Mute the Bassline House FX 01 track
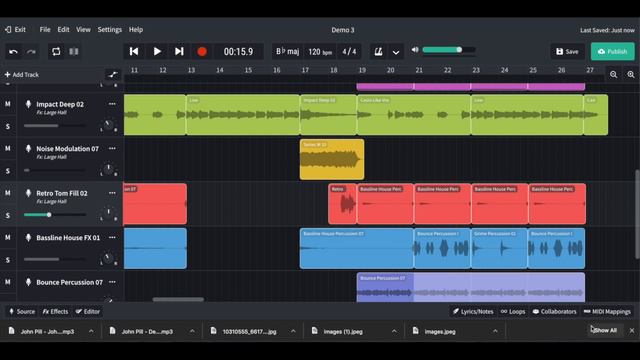Screen dimensions: 640x360 8,238
